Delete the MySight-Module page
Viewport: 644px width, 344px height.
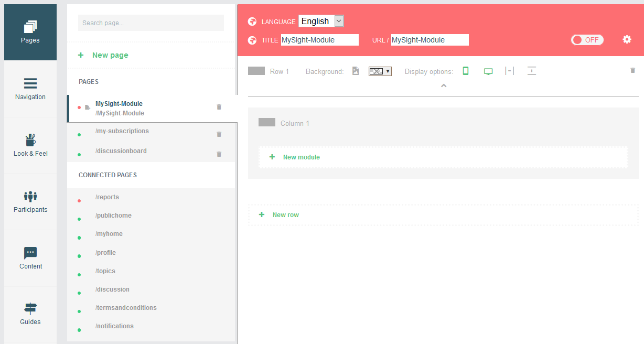tap(219, 107)
